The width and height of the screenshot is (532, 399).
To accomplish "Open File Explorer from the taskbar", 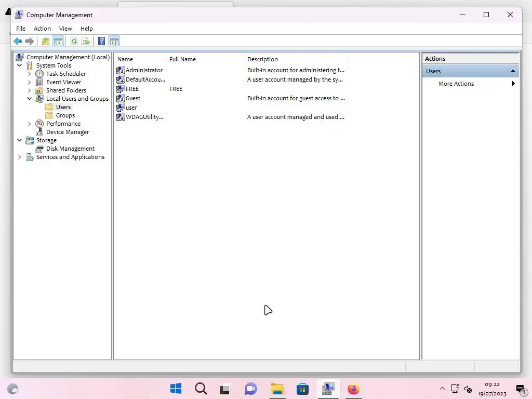I will [277, 389].
